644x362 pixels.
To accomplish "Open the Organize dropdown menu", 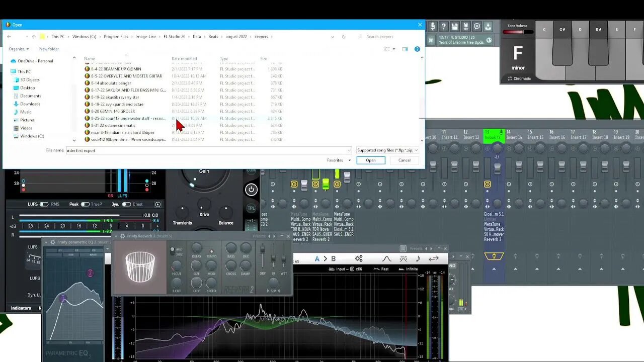I will [x=19, y=49].
